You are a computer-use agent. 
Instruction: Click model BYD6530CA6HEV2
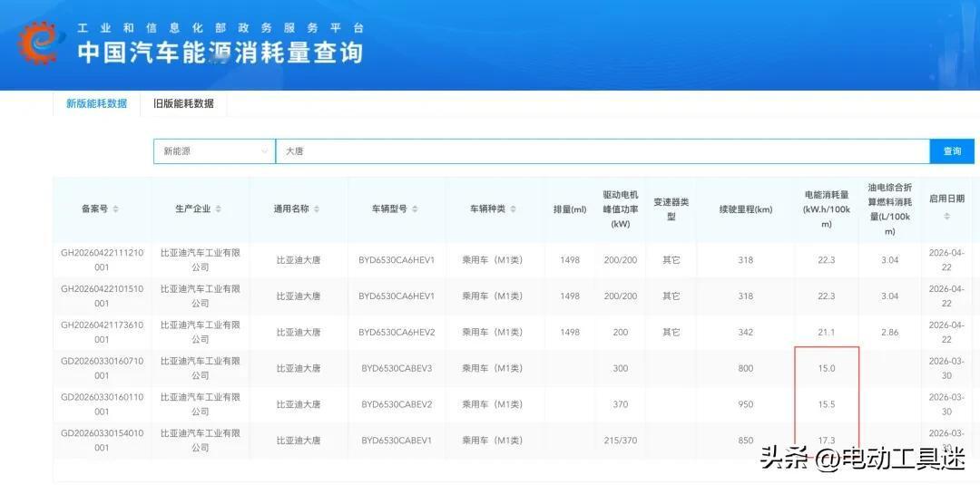(x=397, y=332)
